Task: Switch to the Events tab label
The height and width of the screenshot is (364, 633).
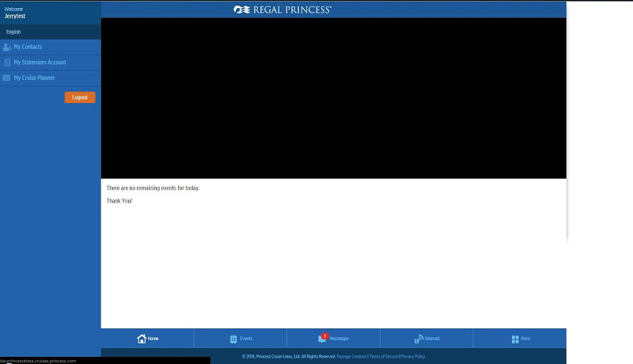Action: click(x=246, y=339)
